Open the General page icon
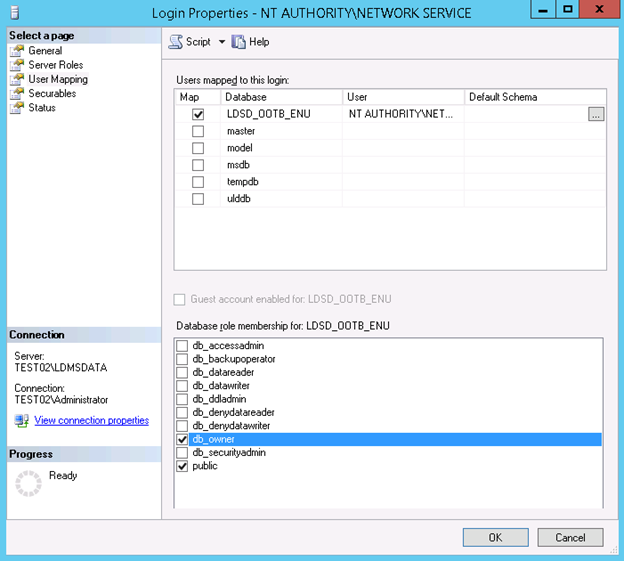 (17, 51)
